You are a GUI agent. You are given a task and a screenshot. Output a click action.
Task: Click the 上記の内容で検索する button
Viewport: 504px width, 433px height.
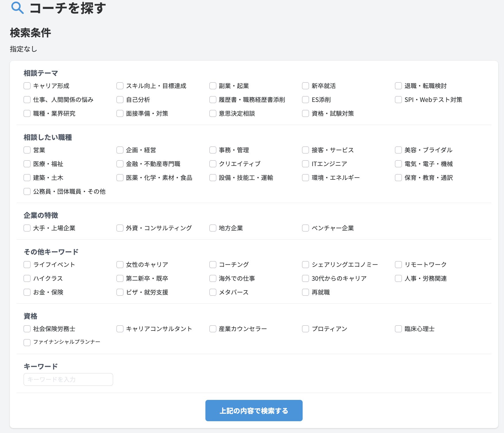click(x=254, y=411)
